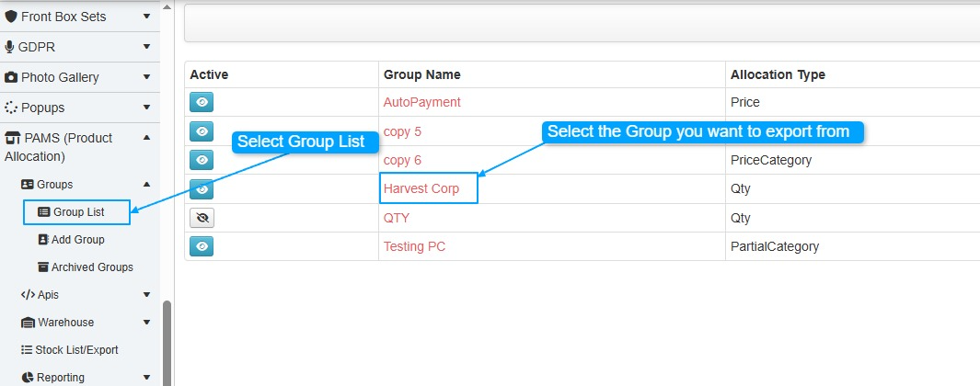The image size is (980, 386).
Task: Open the copy 6 group link
Action: pos(402,160)
